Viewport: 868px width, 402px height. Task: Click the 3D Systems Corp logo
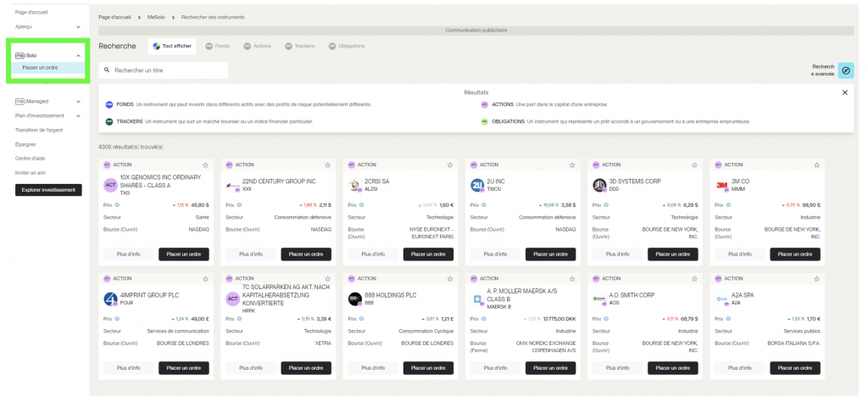(x=599, y=186)
